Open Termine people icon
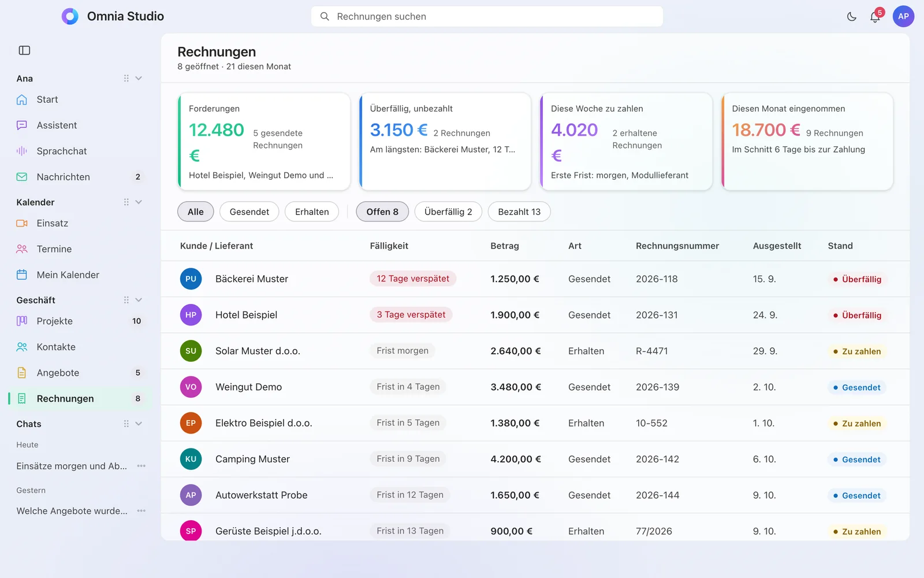Image resolution: width=924 pixels, height=578 pixels. pyautogui.click(x=22, y=249)
